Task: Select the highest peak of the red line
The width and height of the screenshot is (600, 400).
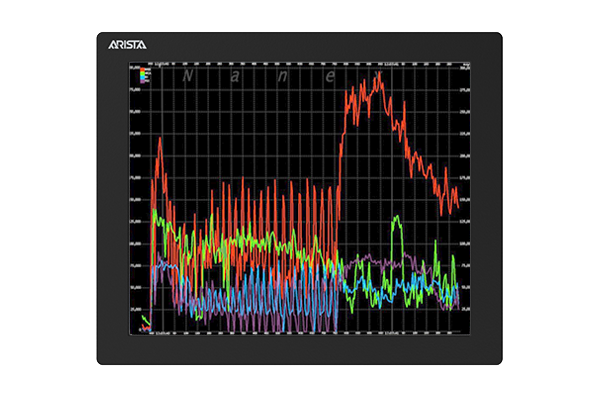Action: click(379, 74)
